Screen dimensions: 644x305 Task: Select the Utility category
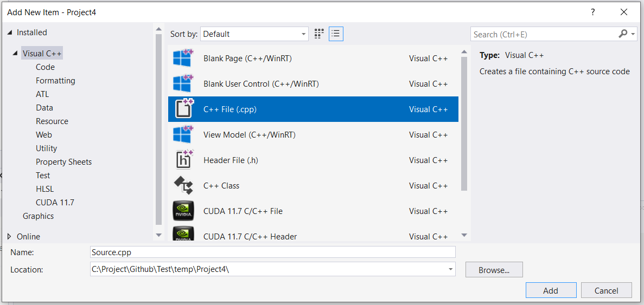coord(47,148)
